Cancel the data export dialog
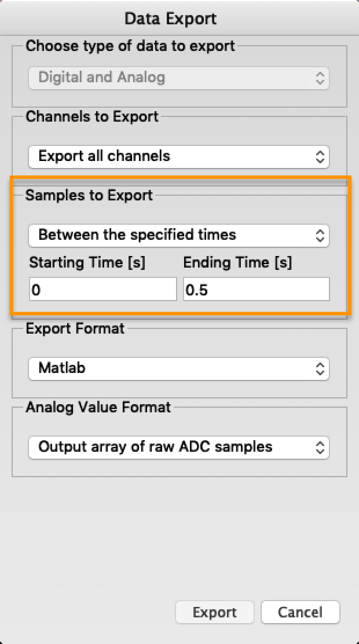Viewport: 359px width, 644px height. pyautogui.click(x=300, y=613)
